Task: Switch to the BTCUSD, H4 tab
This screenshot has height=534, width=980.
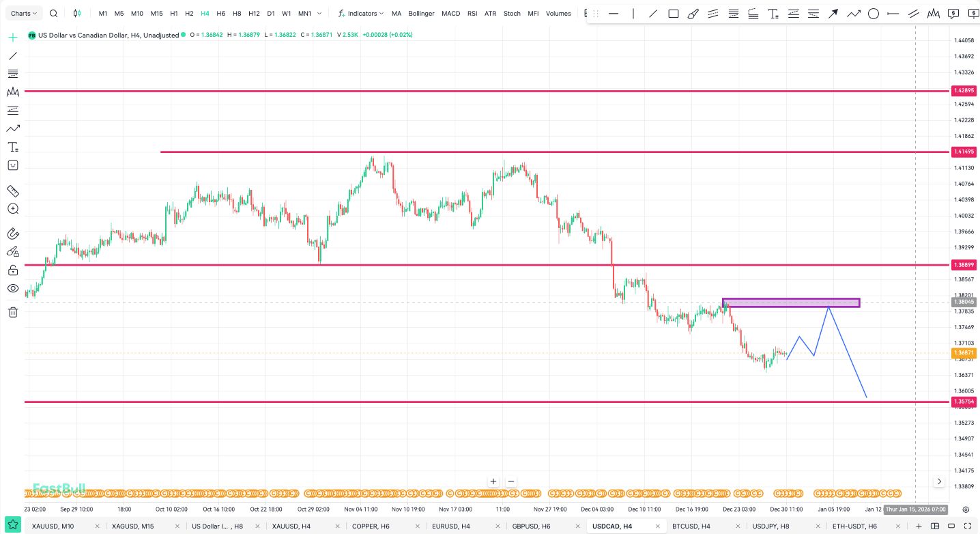Action: point(691,526)
